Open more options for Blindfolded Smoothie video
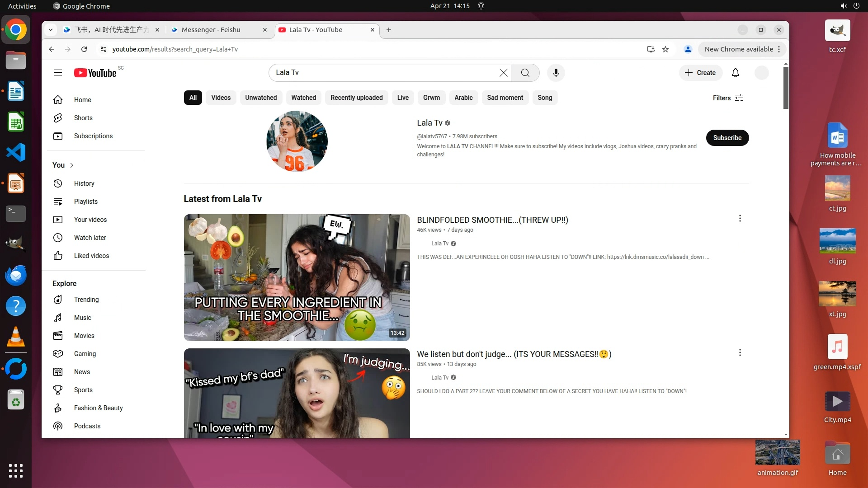This screenshot has width=868, height=488. click(x=740, y=219)
